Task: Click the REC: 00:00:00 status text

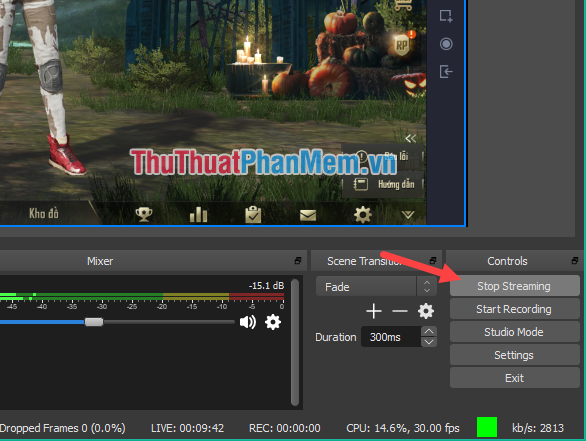Action: (x=284, y=428)
